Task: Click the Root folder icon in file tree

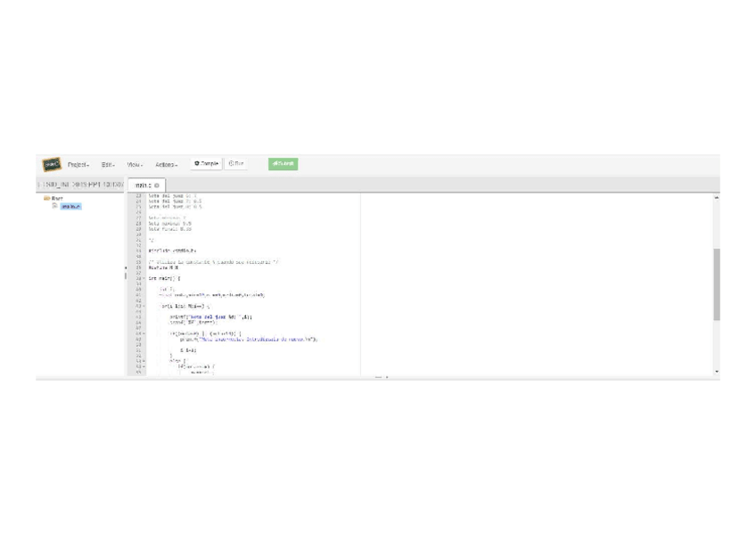Action: [46, 198]
